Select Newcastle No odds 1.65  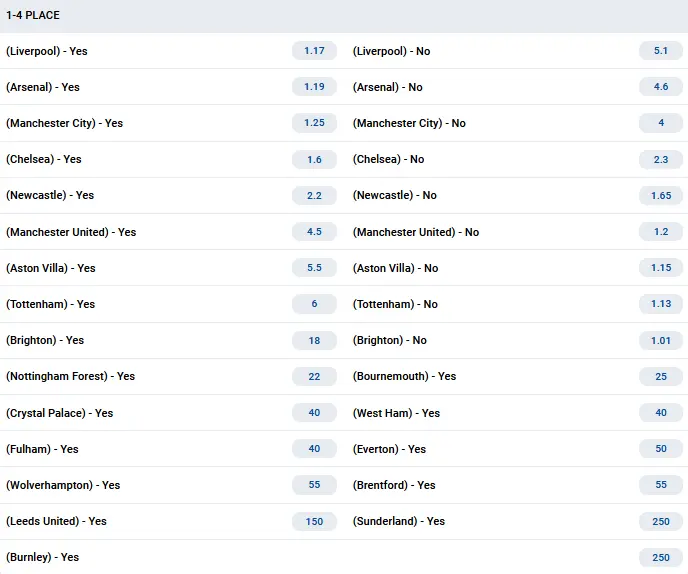pyautogui.click(x=661, y=195)
